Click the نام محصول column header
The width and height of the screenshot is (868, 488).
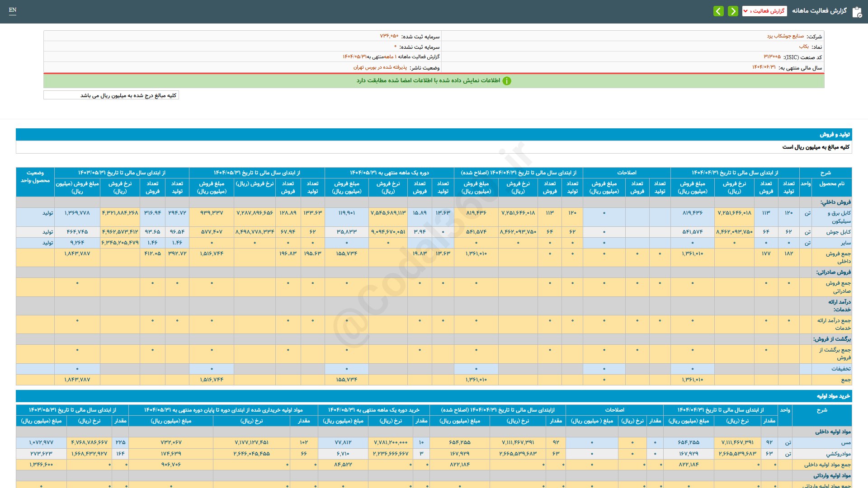point(831,184)
